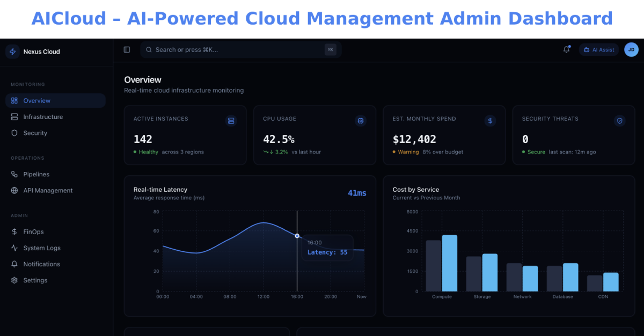Click the Nexus Cloud lightning logo
The width and height of the screenshot is (644, 336).
12,52
